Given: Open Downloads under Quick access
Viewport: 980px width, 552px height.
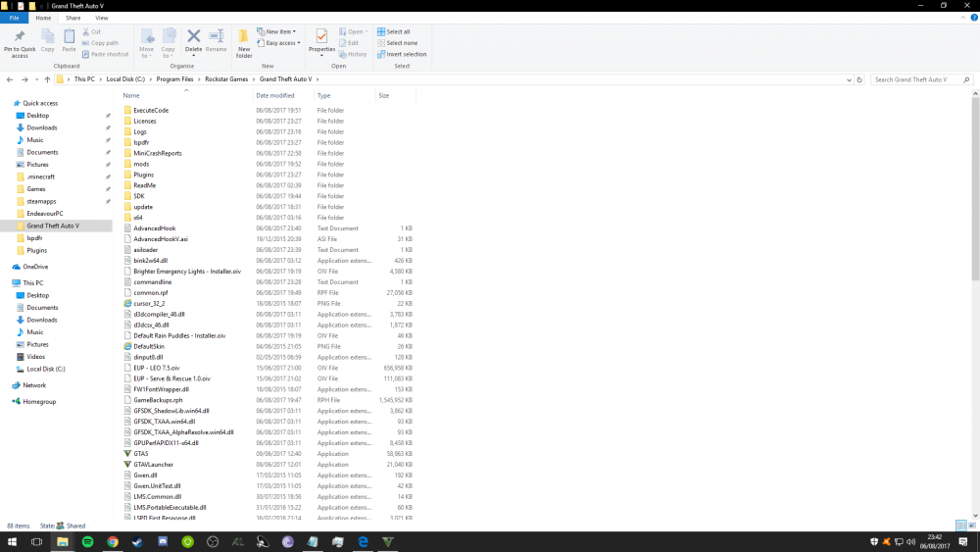Looking at the screenshot, I should coord(42,127).
